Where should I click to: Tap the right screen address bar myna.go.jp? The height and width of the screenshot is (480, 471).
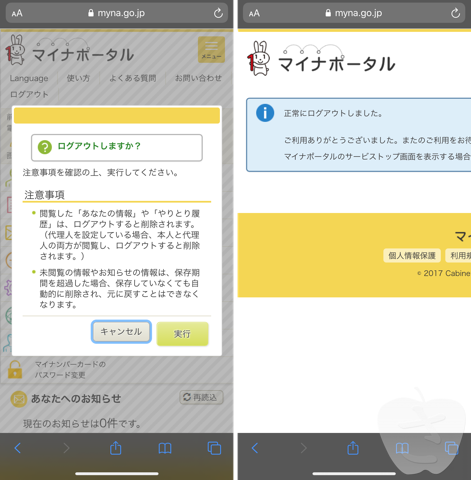tap(354, 13)
